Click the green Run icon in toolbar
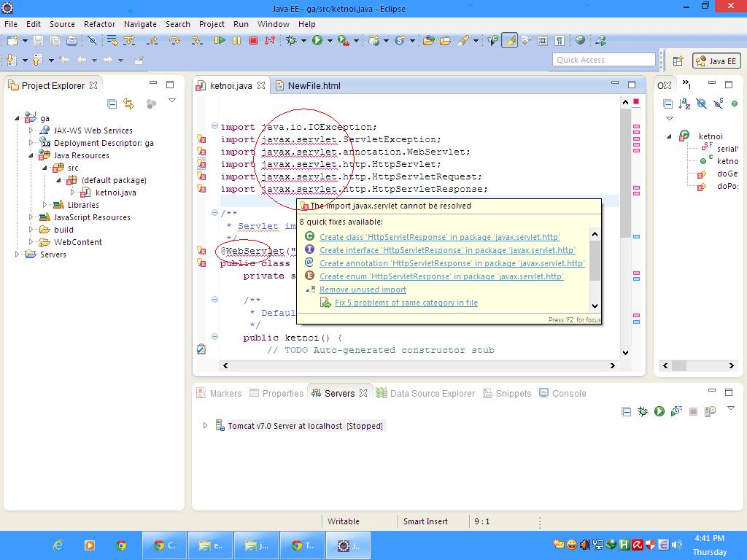747x560 pixels. point(317,41)
